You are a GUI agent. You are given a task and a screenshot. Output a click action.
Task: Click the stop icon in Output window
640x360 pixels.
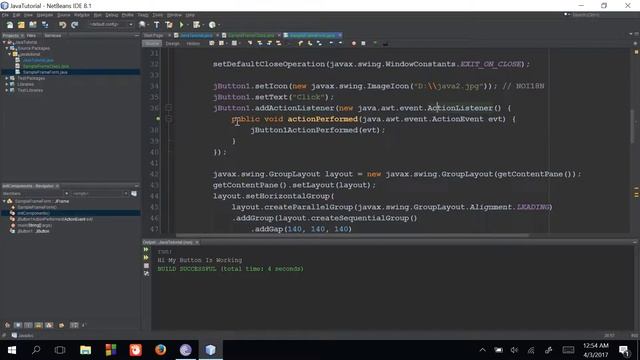click(x=146, y=266)
